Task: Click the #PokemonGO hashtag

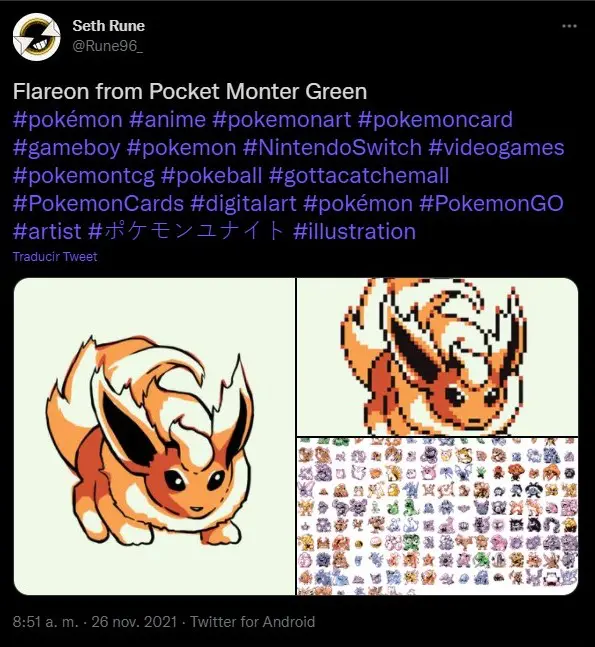Action: coord(491,203)
